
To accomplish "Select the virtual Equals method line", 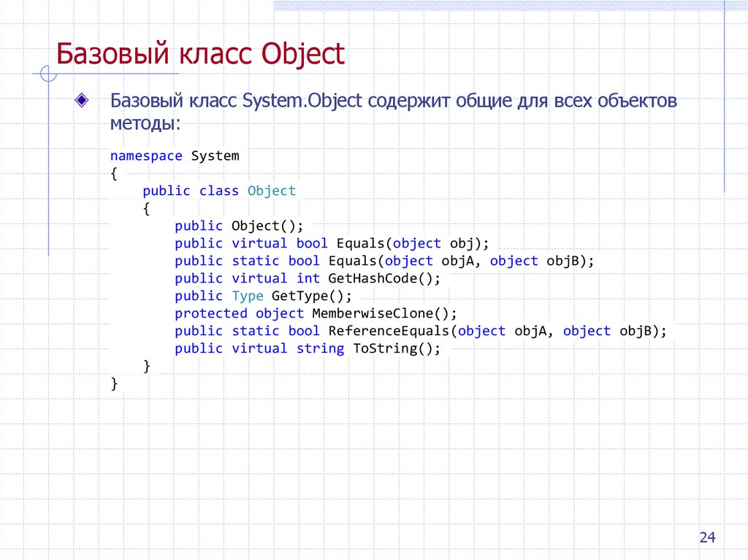I will (x=332, y=243).
